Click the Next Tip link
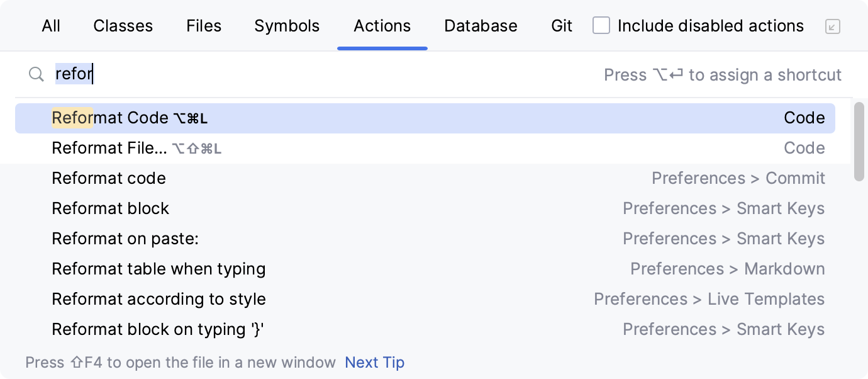 (x=374, y=363)
